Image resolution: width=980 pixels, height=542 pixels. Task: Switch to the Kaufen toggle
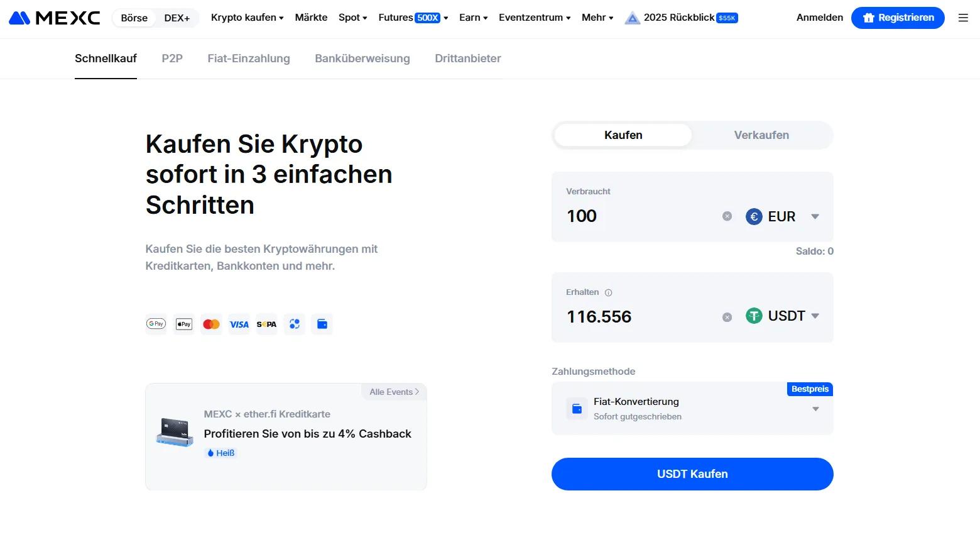click(623, 135)
